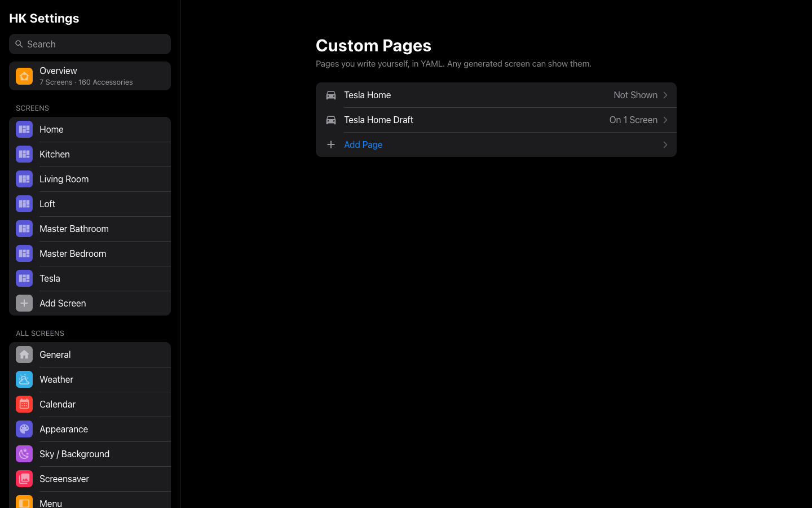Focus the sidebar Search field
Viewport: 812px width, 508px height.
[x=90, y=44]
